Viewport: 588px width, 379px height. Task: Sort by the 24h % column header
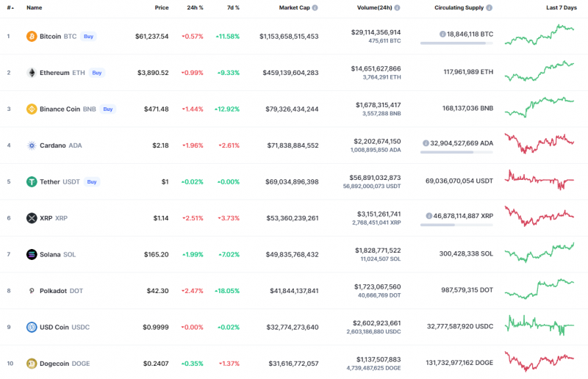pyautogui.click(x=195, y=7)
